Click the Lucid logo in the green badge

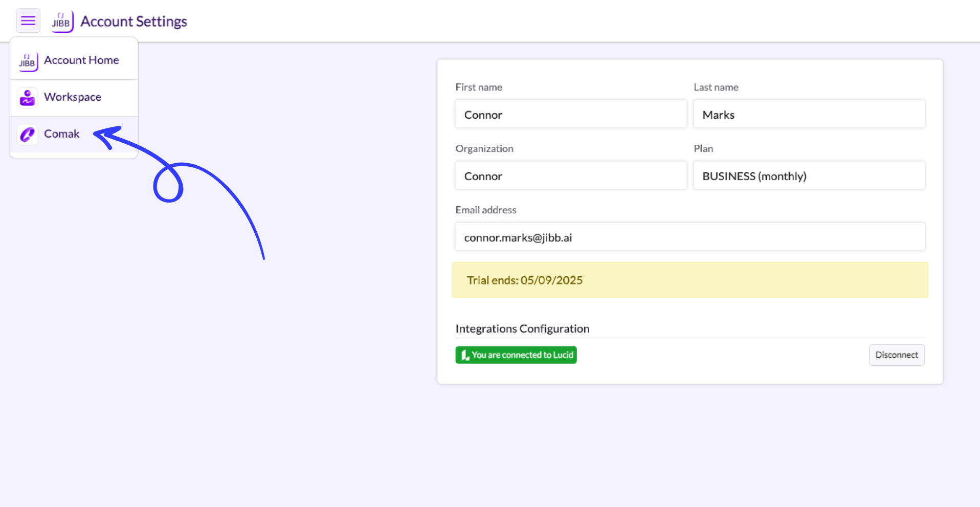[x=464, y=355]
